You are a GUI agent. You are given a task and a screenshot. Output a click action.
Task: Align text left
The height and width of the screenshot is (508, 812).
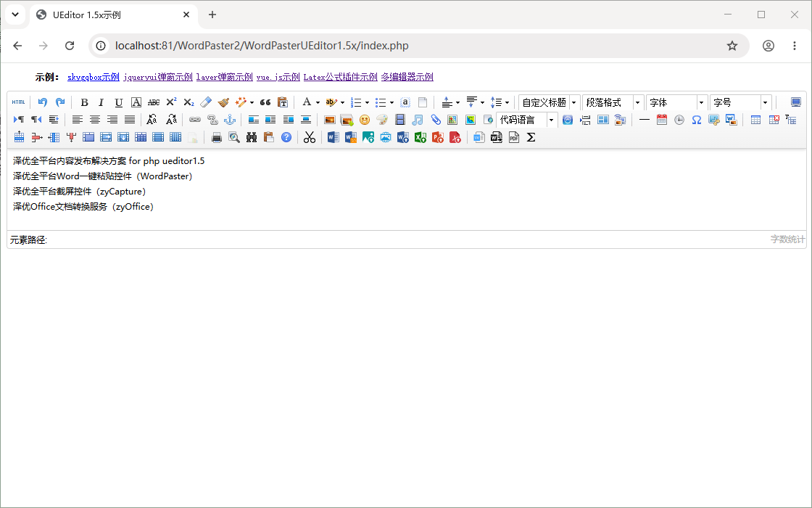(x=77, y=120)
